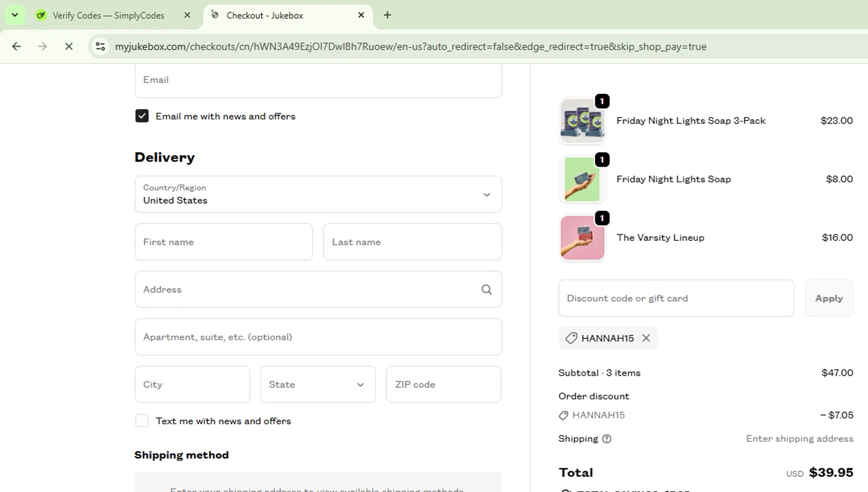Click the ZIP code field

click(x=444, y=384)
